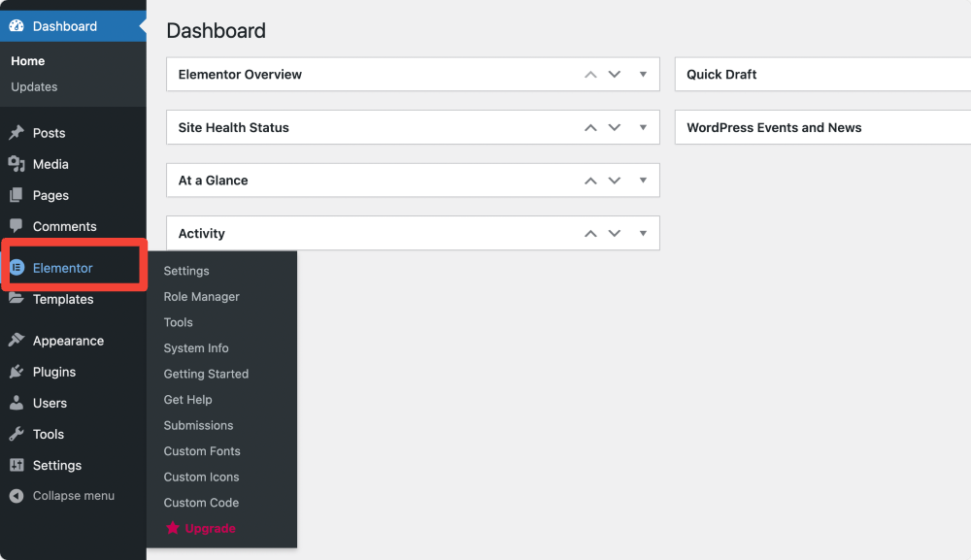
Task: Click the pink Upgrade star icon
Action: pyautogui.click(x=173, y=528)
